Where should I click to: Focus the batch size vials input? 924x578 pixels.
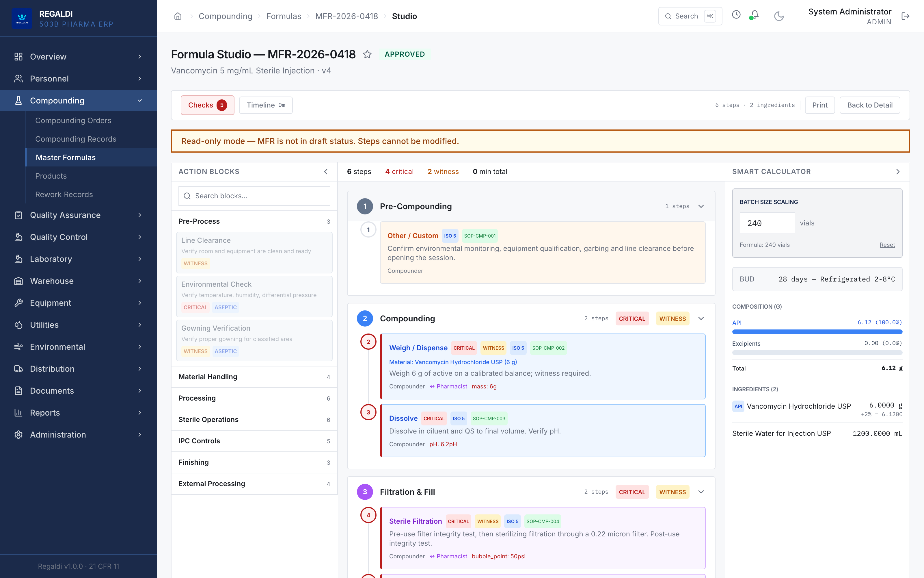click(x=767, y=223)
